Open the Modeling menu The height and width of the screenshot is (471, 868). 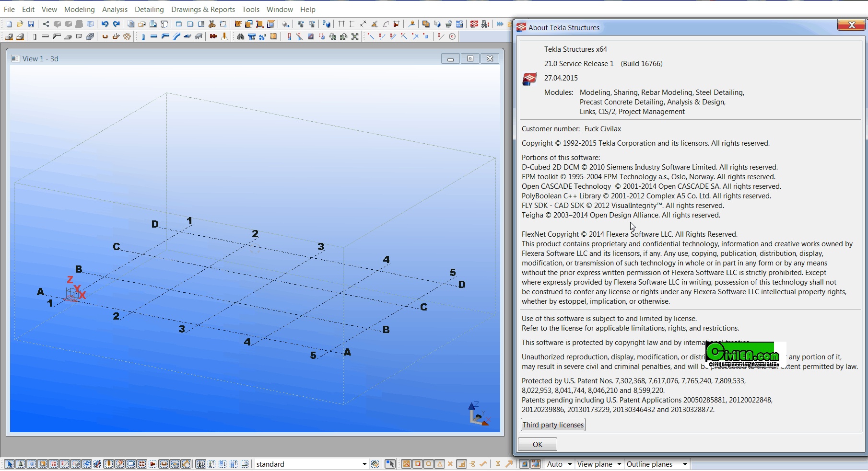79,9
